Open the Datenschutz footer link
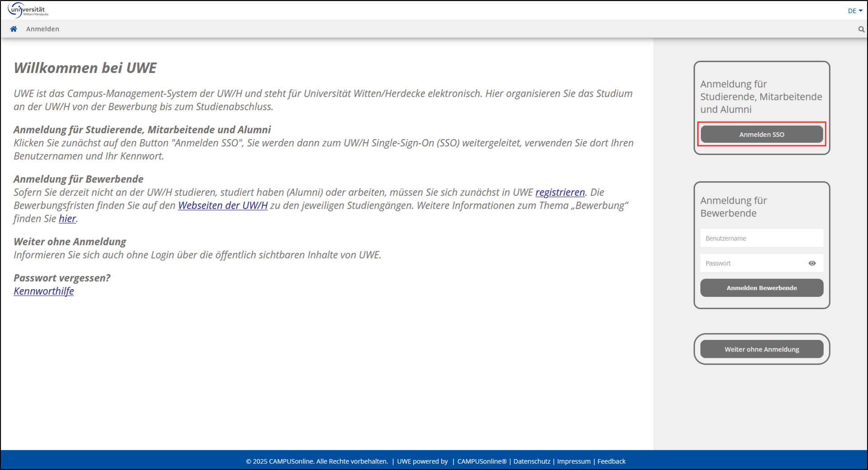868x470 pixels. click(x=532, y=461)
